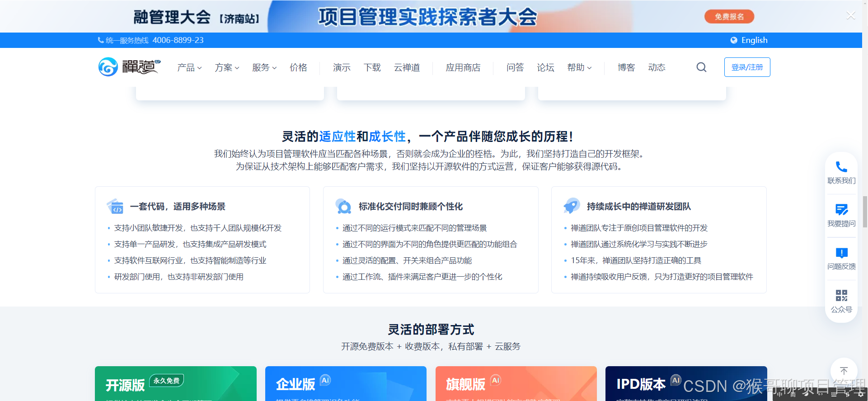Click bullet 支持软件互联网行业，也支持智能制造等行业
Image resolution: width=868 pixels, height=401 pixels.
click(190, 260)
